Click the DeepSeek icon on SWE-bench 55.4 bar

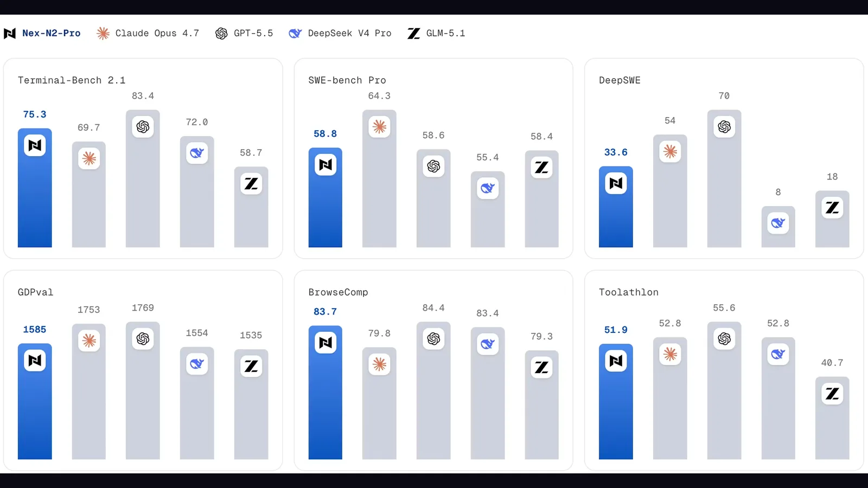(x=488, y=188)
